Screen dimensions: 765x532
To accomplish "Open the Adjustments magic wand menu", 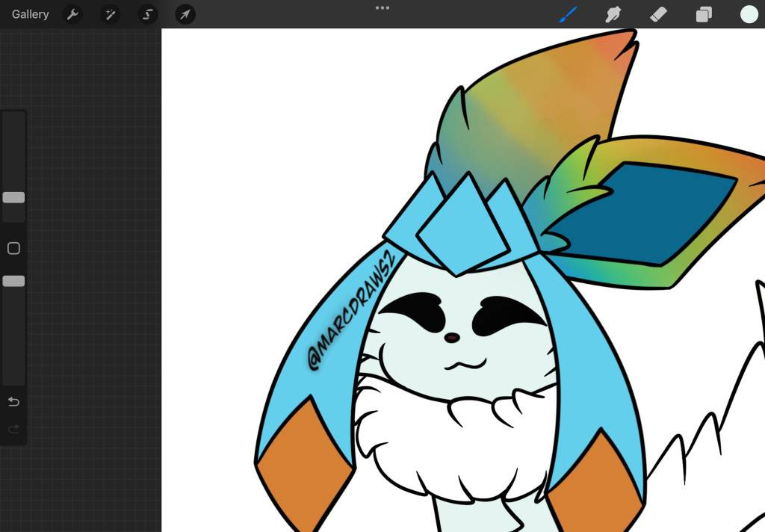I will point(111,15).
